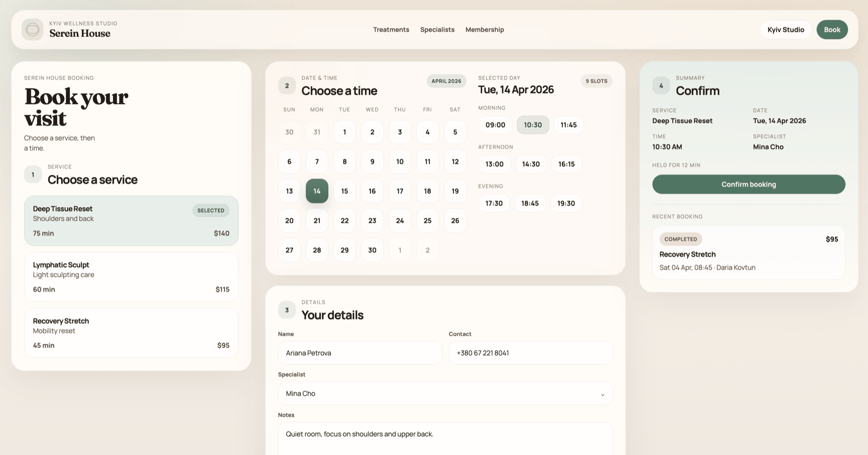The height and width of the screenshot is (455, 868).
Task: Click the Kyiv Studio button
Action: point(786,29)
